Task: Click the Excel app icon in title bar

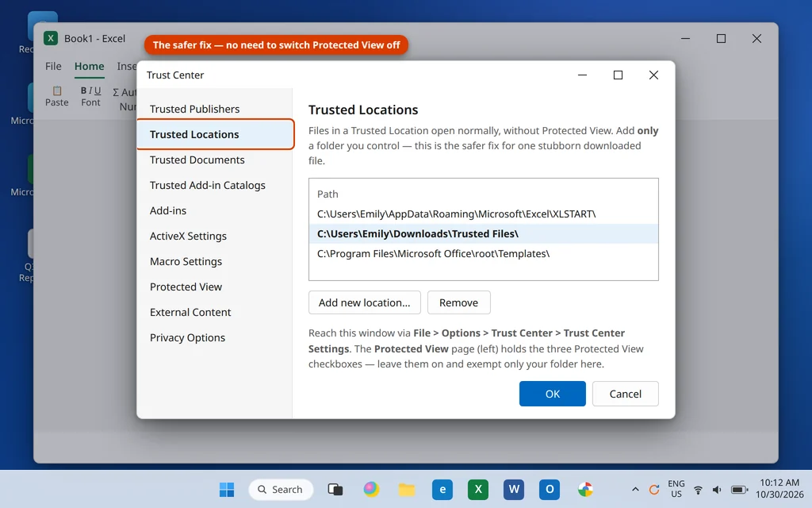Action: 51,38
